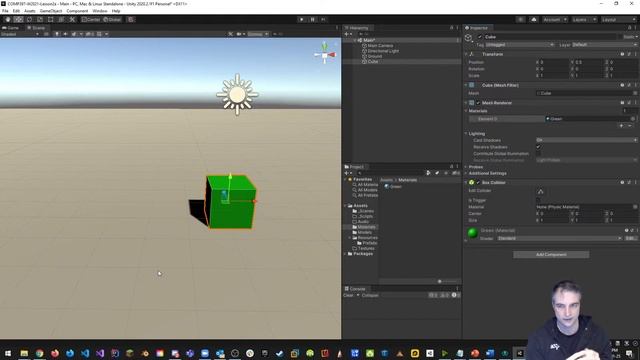Open the Layout dropdown
Viewport: 640px width, 360px height.
coord(618,20)
